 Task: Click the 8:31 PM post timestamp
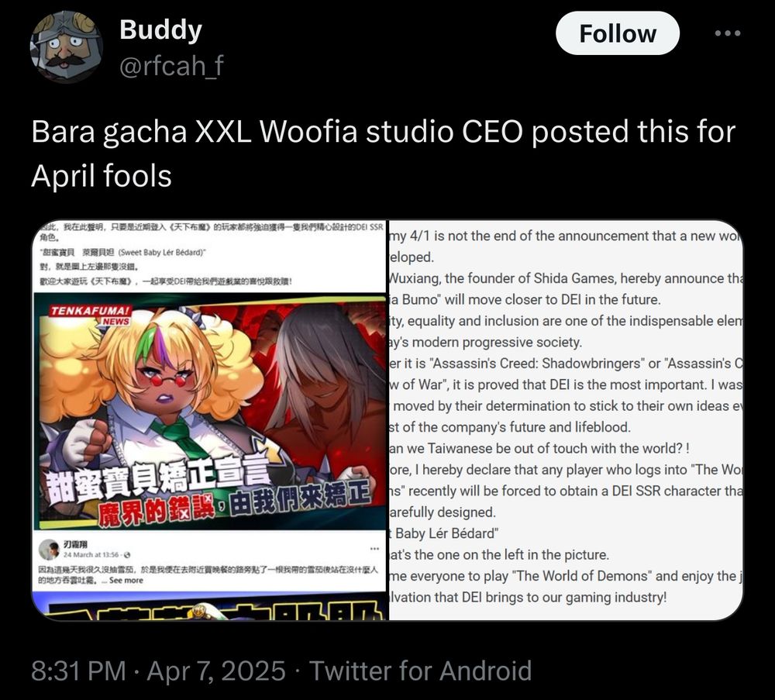(78, 671)
